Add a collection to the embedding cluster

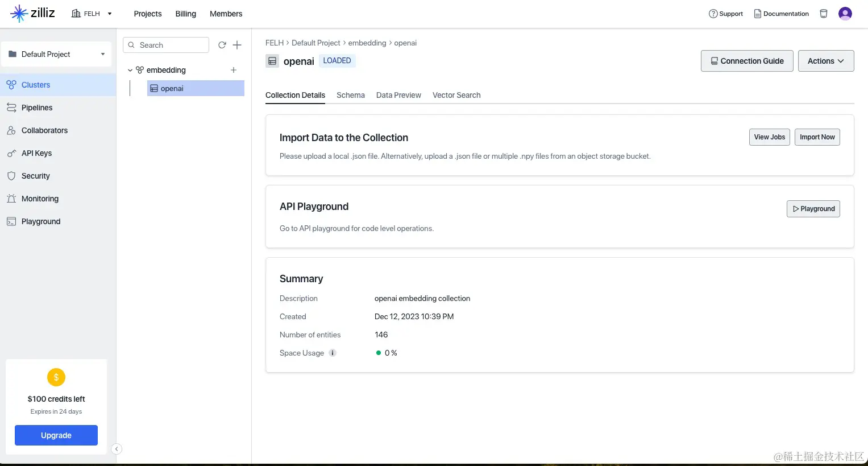point(234,70)
